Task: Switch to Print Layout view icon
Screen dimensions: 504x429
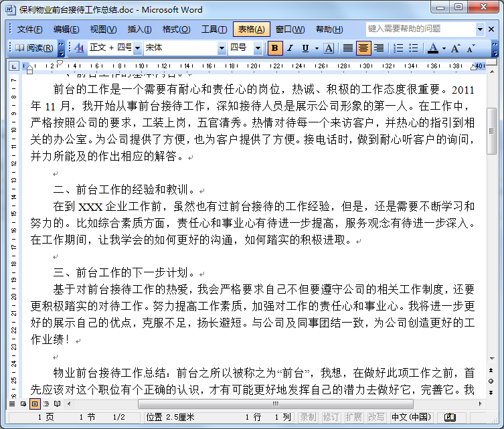Action: (35, 404)
